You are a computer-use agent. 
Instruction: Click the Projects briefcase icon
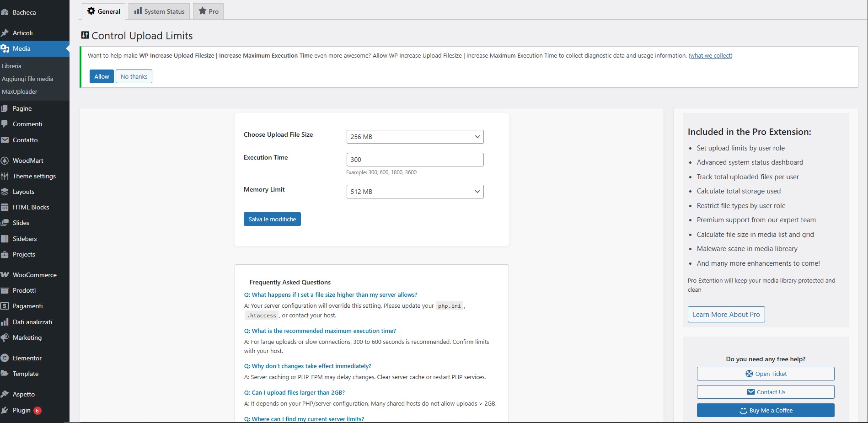click(5, 254)
